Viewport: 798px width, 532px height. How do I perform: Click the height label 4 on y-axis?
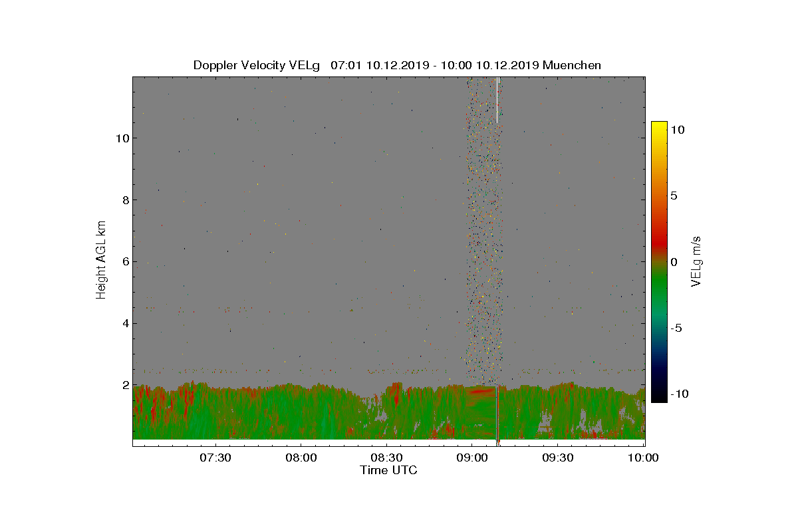point(123,324)
